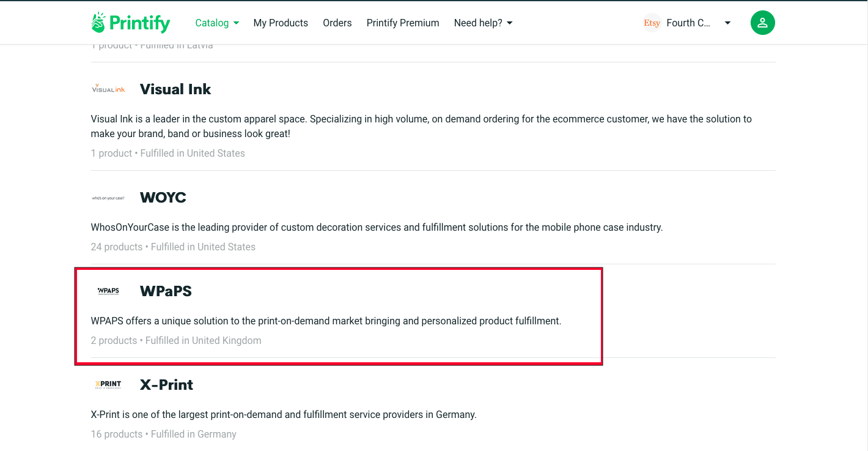The image size is (868, 451).
Task: Click the Etsy store badge icon
Action: pos(652,23)
